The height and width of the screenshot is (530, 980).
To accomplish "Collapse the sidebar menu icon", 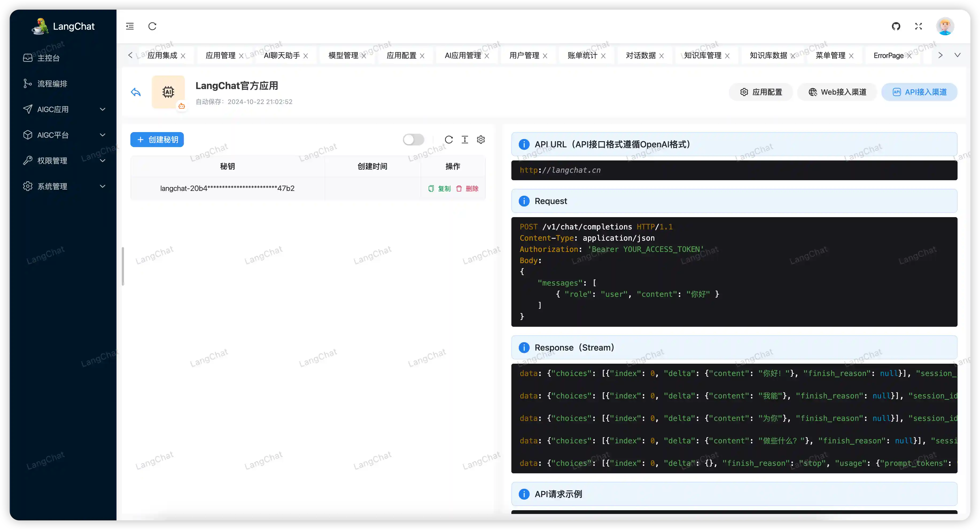I will click(130, 26).
